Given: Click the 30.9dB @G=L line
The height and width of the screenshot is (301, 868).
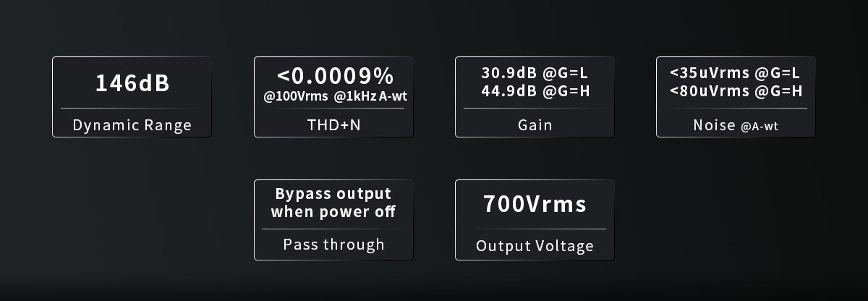Looking at the screenshot, I should click(535, 73).
